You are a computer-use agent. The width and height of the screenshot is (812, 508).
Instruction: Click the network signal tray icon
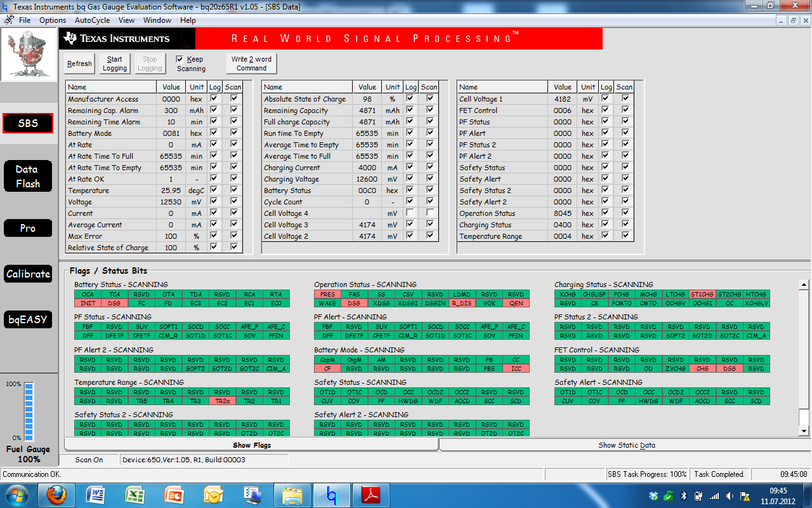click(x=715, y=496)
